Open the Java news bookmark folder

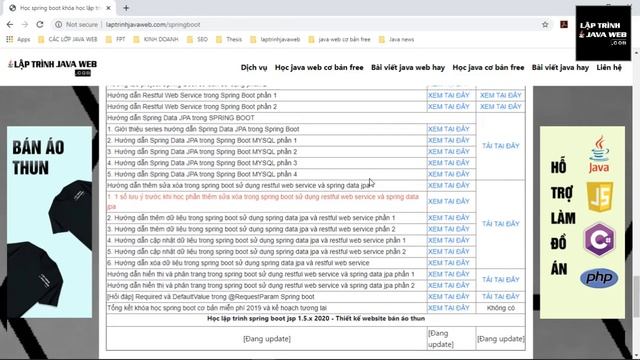click(396, 40)
